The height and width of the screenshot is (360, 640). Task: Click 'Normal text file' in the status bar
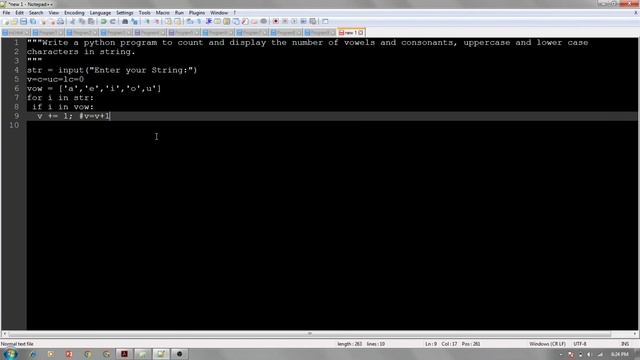point(17,344)
